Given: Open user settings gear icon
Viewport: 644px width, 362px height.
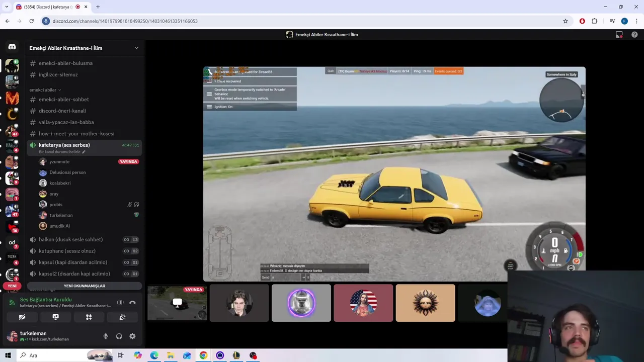Looking at the screenshot, I should [x=132, y=336].
